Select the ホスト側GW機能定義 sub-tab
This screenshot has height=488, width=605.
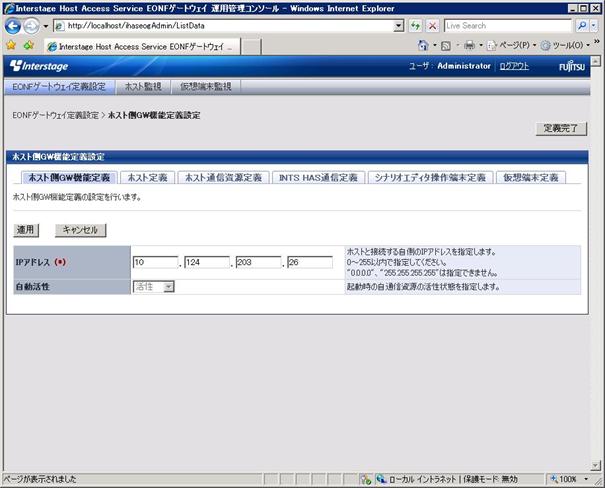click(x=69, y=177)
